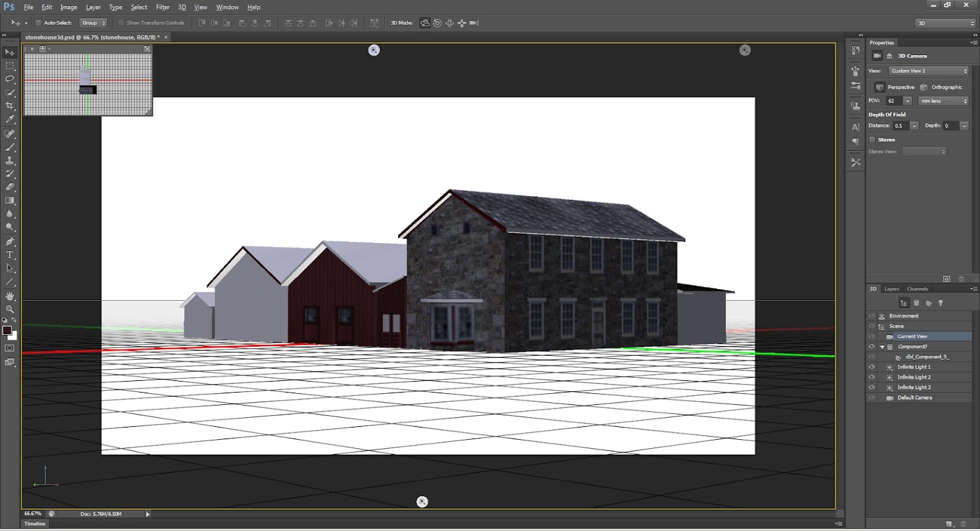This screenshot has width=980, height=531.
Task: Toggle visibility of Component0 mesh
Action: point(871,347)
